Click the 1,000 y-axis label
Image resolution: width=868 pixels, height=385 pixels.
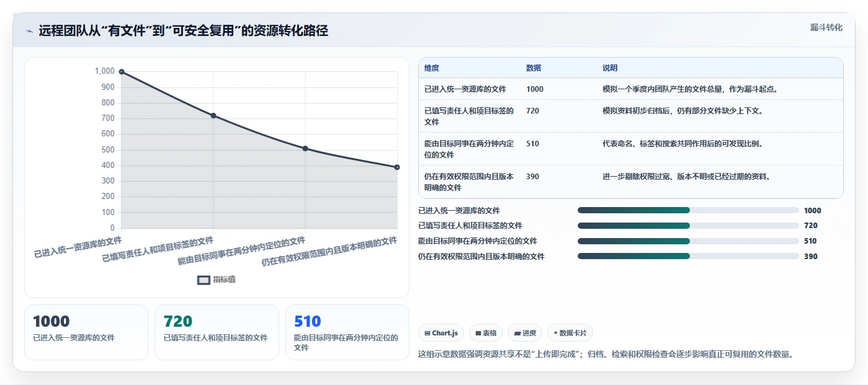click(x=105, y=71)
